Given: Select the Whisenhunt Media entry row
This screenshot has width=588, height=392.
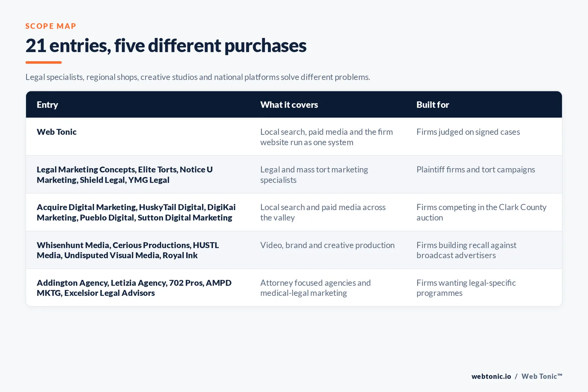Looking at the screenshot, I should (x=294, y=250).
